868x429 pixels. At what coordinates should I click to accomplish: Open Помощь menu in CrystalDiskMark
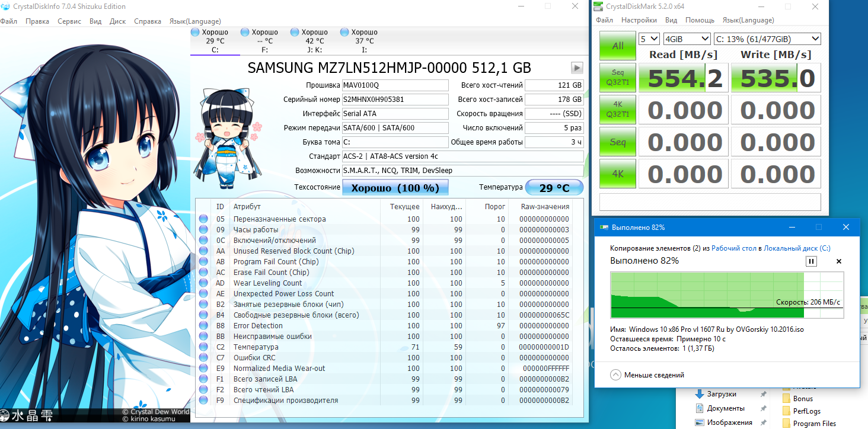(700, 20)
